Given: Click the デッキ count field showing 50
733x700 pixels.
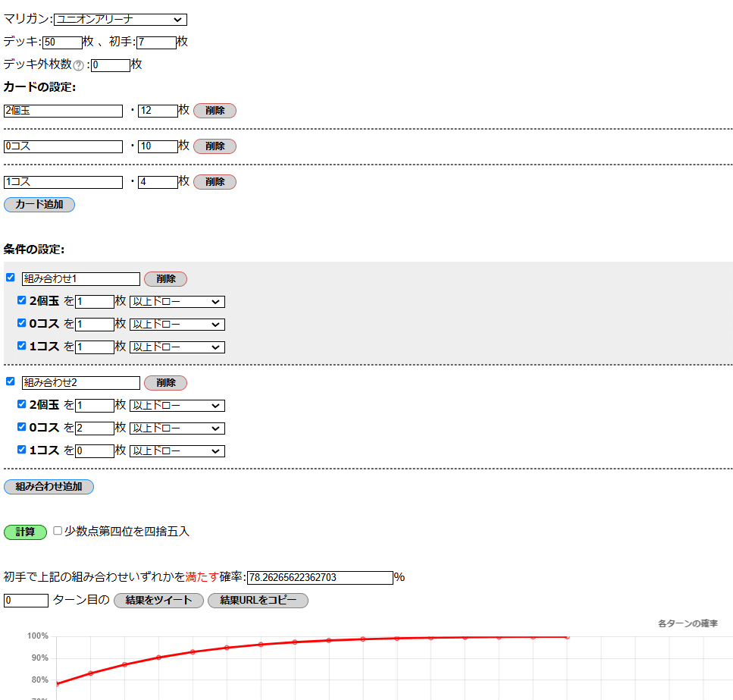Looking at the screenshot, I should click(x=62, y=42).
